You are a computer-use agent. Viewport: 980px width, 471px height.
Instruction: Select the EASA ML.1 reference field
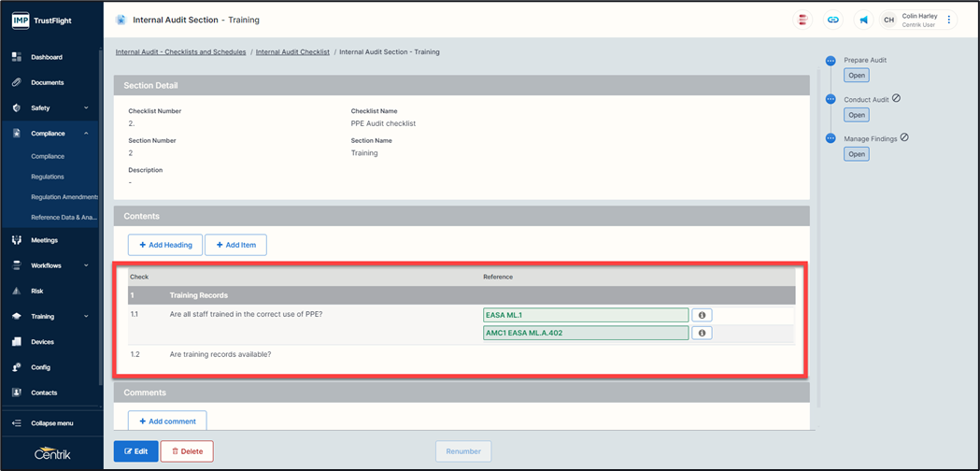[586, 316]
